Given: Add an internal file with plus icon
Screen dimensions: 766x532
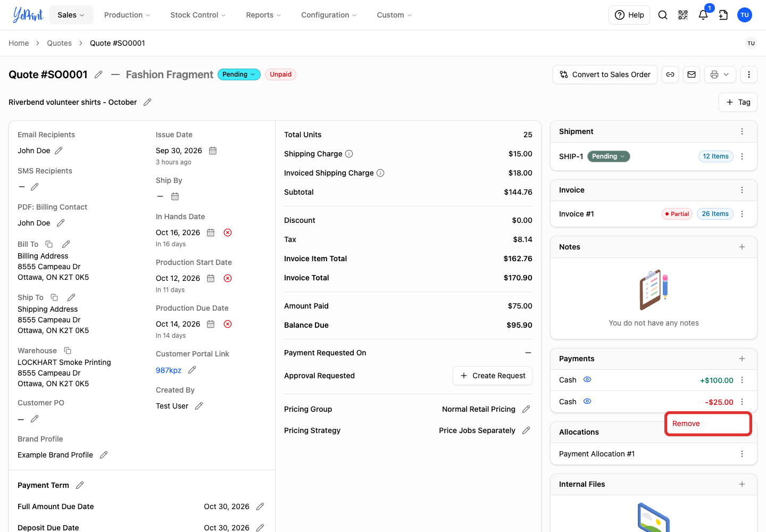Looking at the screenshot, I should coord(742,484).
